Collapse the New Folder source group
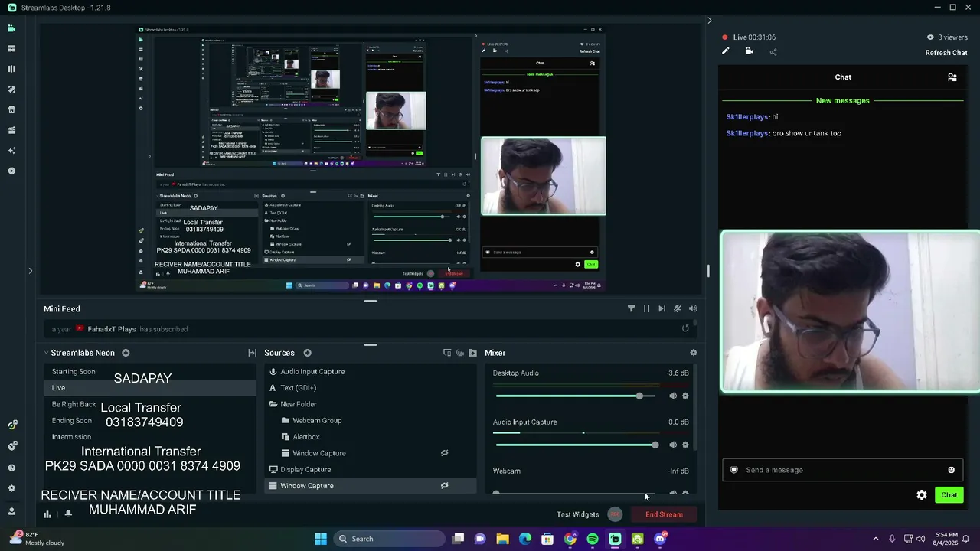Screen dimensions: 980x551 [273, 404]
